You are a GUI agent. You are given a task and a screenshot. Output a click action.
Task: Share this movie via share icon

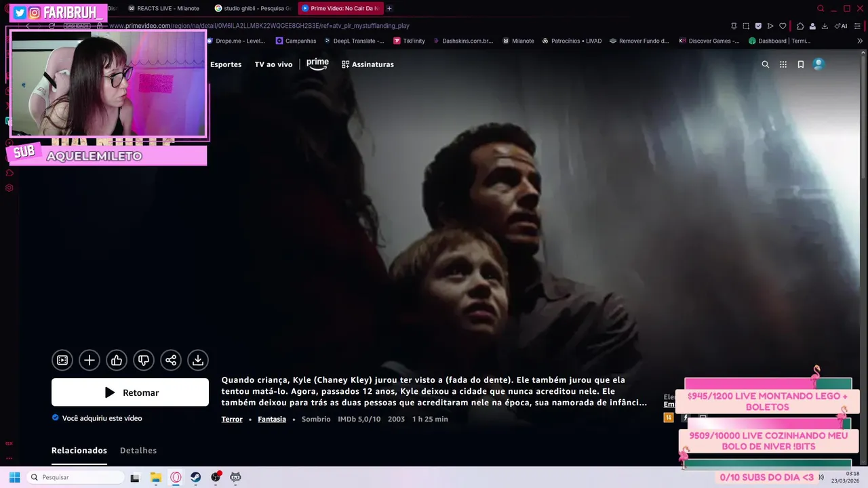click(x=171, y=361)
